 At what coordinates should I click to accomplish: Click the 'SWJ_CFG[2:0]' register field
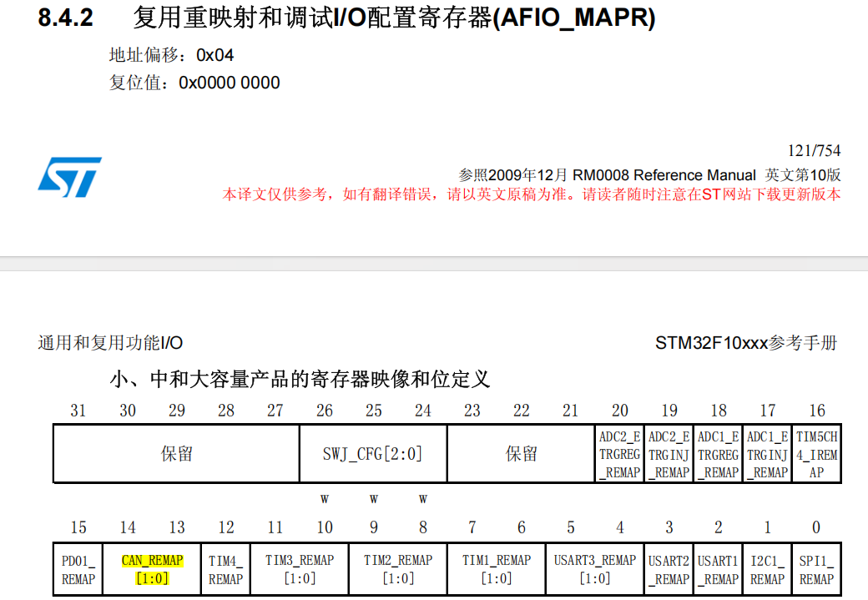[x=373, y=454]
